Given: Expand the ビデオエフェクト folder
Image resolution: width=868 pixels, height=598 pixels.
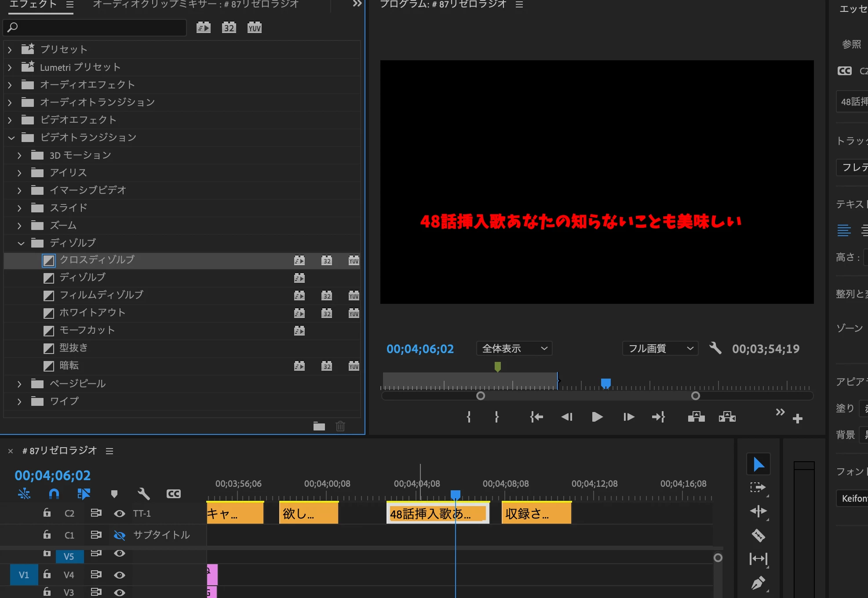Looking at the screenshot, I should [10, 120].
